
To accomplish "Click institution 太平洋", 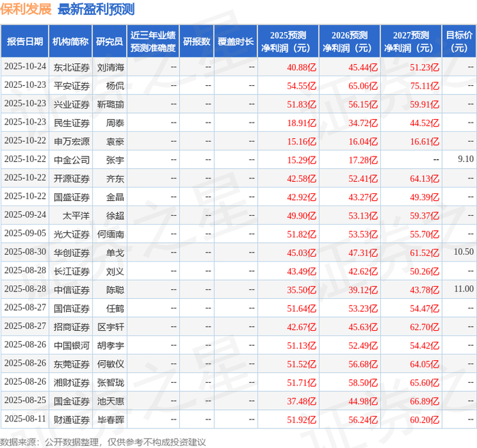I will [76, 216].
